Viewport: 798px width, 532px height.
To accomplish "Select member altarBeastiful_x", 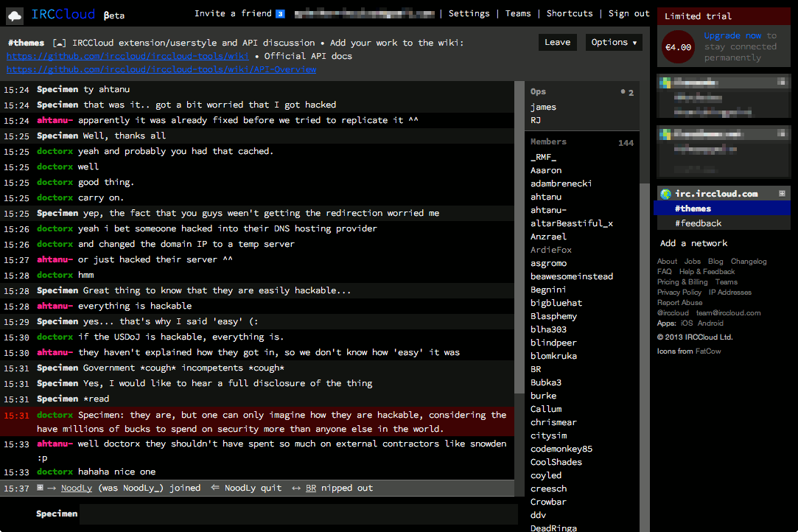I will coord(572,223).
